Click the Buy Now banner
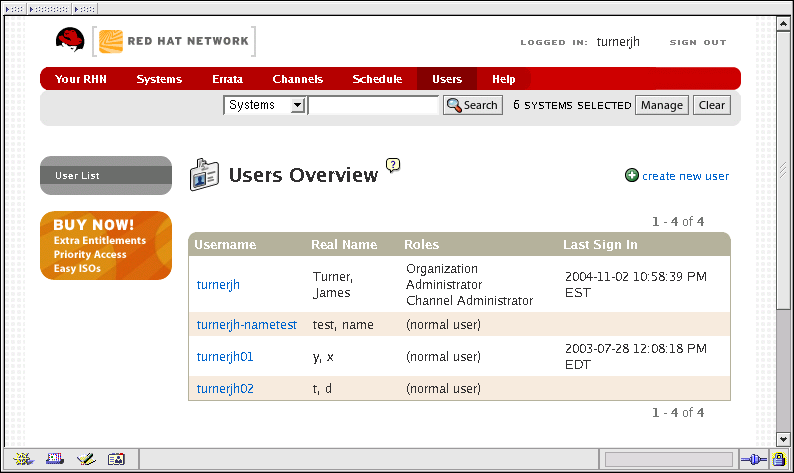The image size is (794, 473). coord(106,246)
